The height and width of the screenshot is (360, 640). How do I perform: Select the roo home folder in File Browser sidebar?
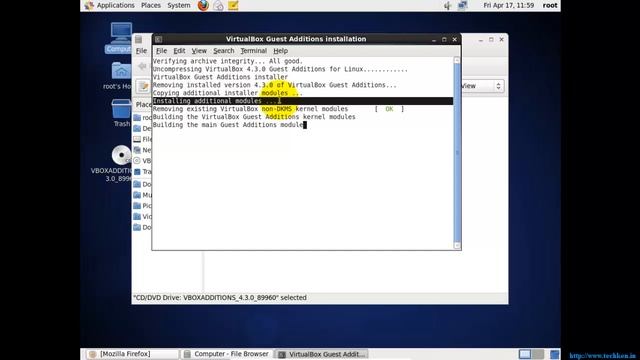(142, 118)
